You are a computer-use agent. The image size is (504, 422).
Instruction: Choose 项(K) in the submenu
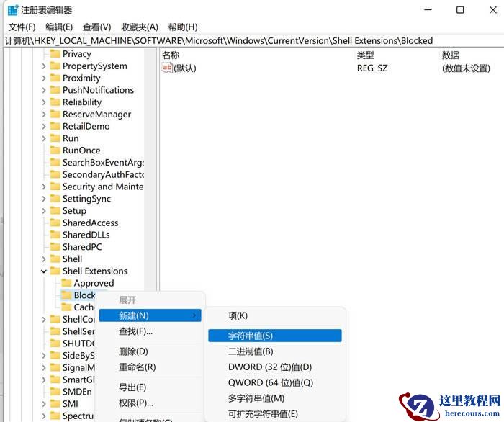tap(275, 315)
